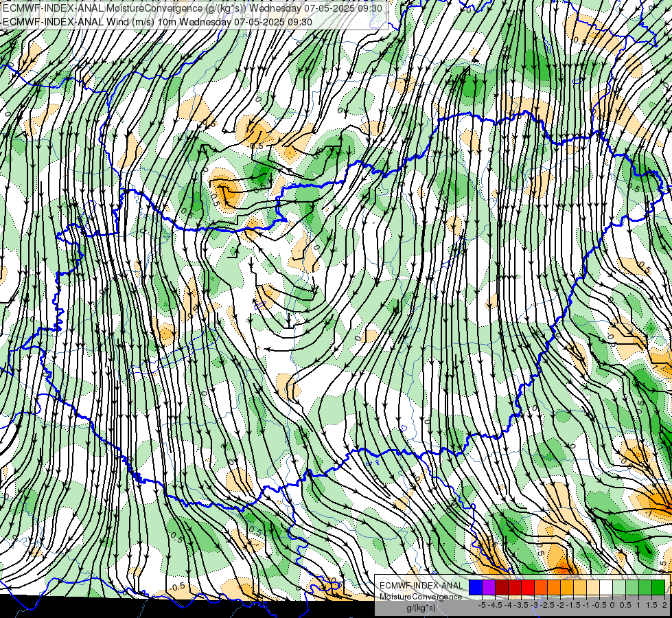Pick legend swatch between -4.5 and -4 ticks
This screenshot has height=618, width=672.
tap(502, 587)
